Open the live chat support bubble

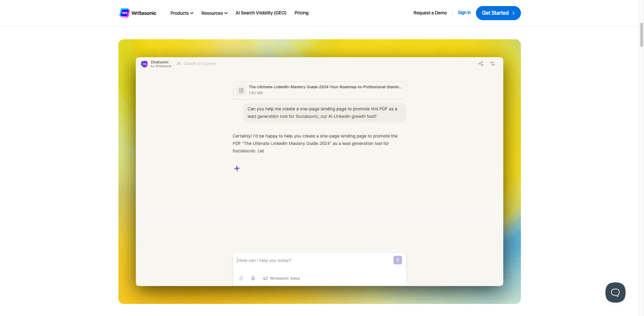(615, 292)
